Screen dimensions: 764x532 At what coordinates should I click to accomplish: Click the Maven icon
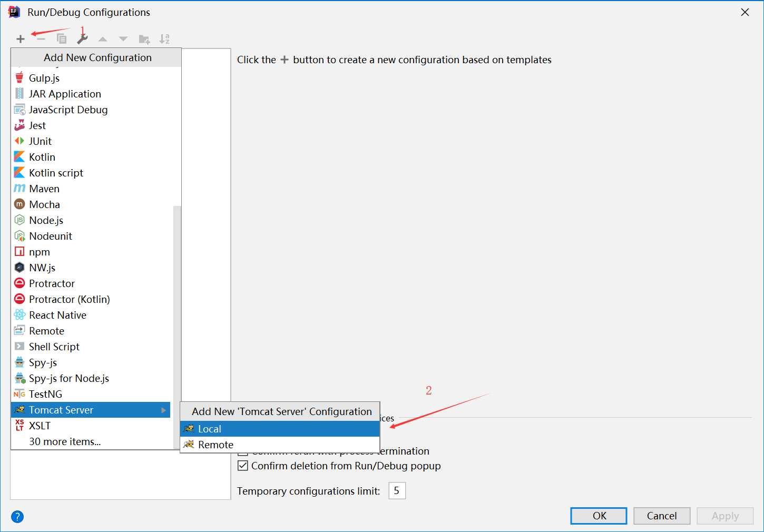click(19, 189)
